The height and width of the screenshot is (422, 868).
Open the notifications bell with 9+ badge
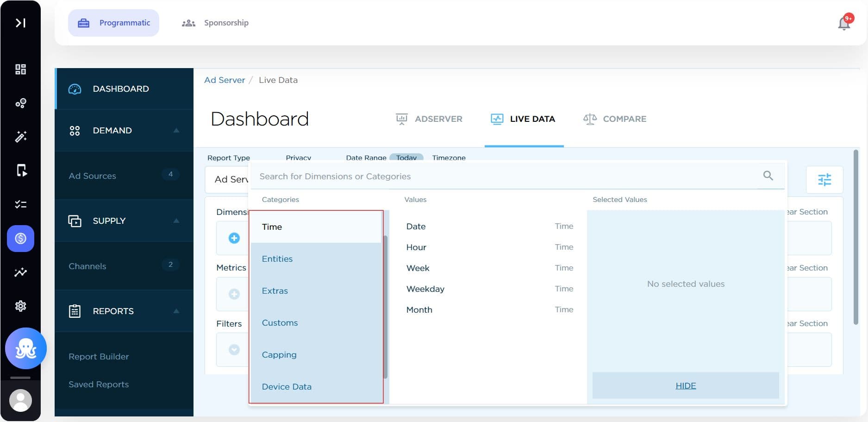coord(845,22)
